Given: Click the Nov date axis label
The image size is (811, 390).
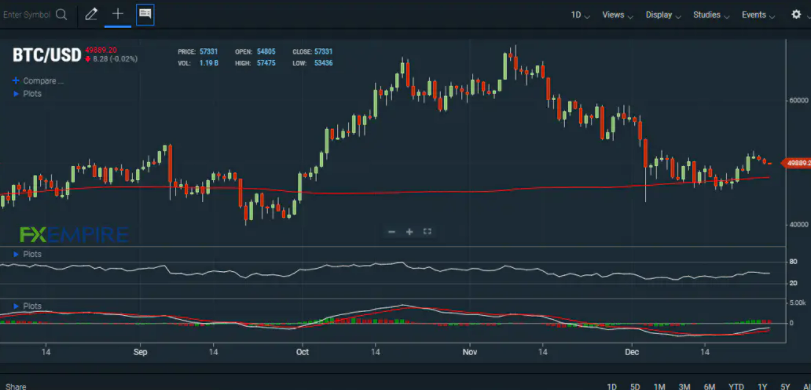Looking at the screenshot, I should click(470, 352).
